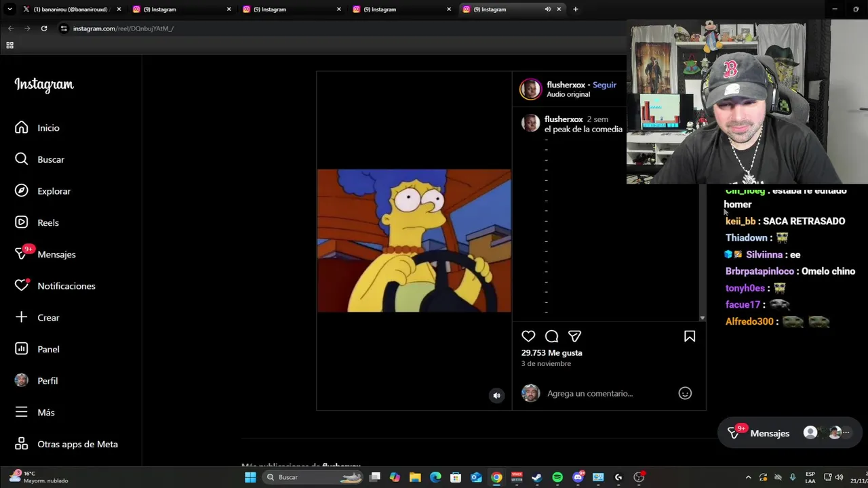Switch to the fourth browser tab, Instagram
Viewport: 868px width, 488px height.
[401, 9]
